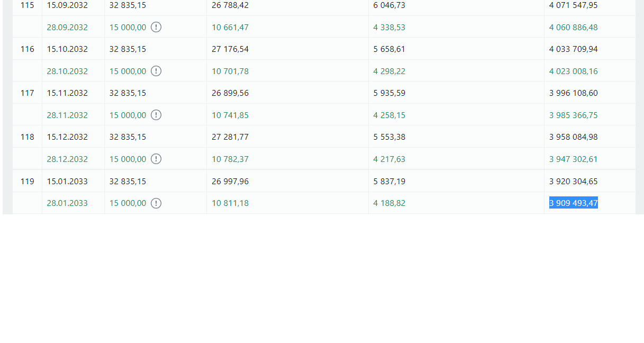Click info icon beside 28.12.2032 payment
Viewport: 644px width, 343px height.
tap(156, 159)
